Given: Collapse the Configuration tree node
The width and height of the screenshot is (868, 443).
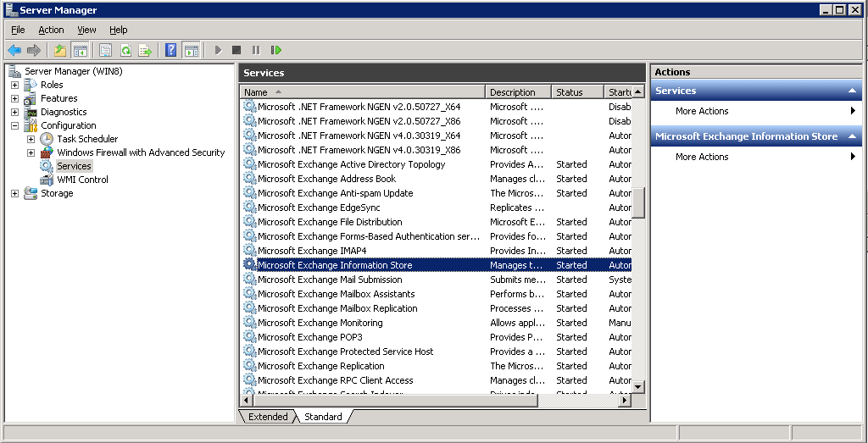Looking at the screenshot, I should coord(14,125).
